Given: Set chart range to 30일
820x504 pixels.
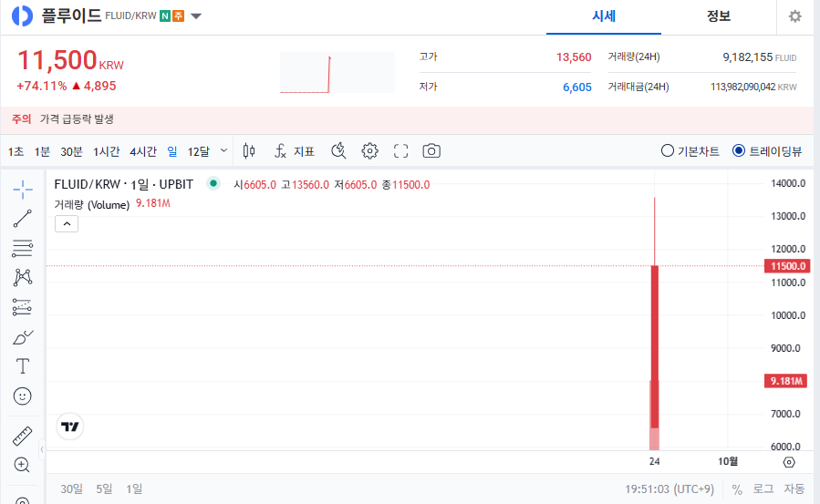Looking at the screenshot, I should pos(72,489).
